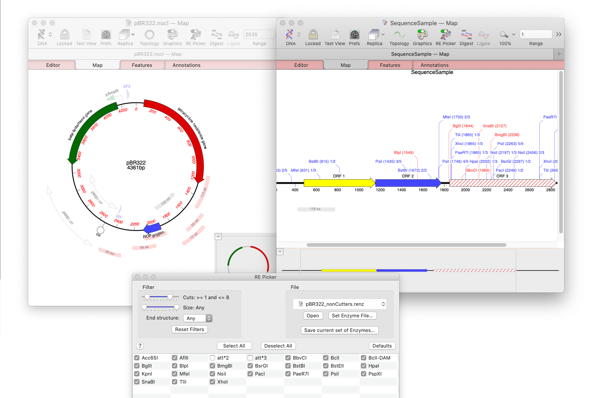Image resolution: width=600 pixels, height=398 pixels.
Task: Click the Range input field in SequenceSample toolbar
Action: coord(536,34)
